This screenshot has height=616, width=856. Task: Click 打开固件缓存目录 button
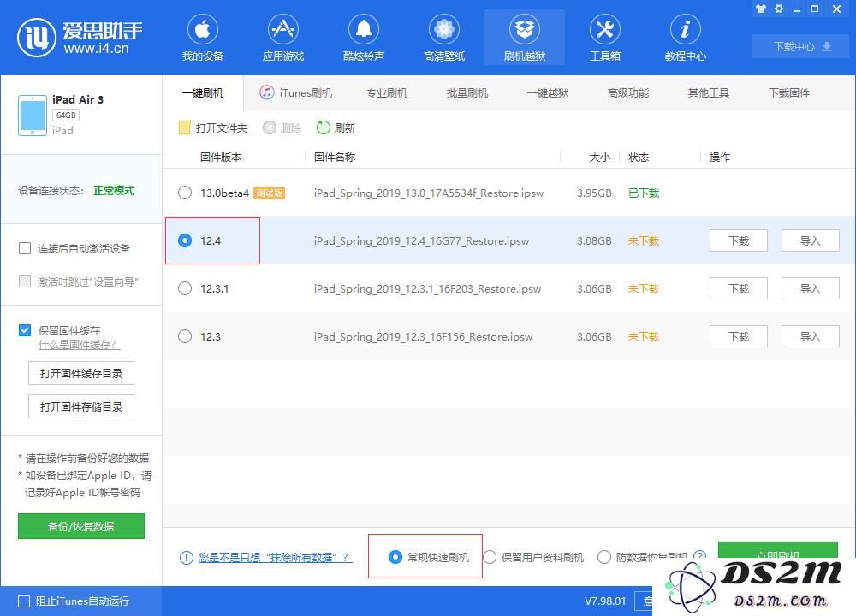click(81, 373)
